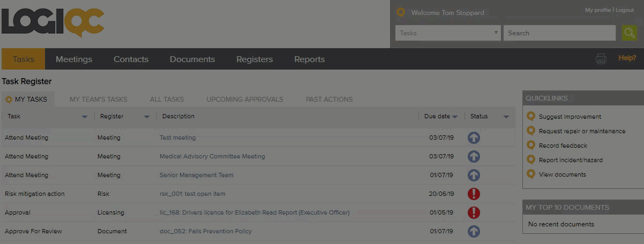This screenshot has height=244, width=644.
Task: Click blue arrow status for Falls Prevention Policy
Action: click(x=474, y=231)
